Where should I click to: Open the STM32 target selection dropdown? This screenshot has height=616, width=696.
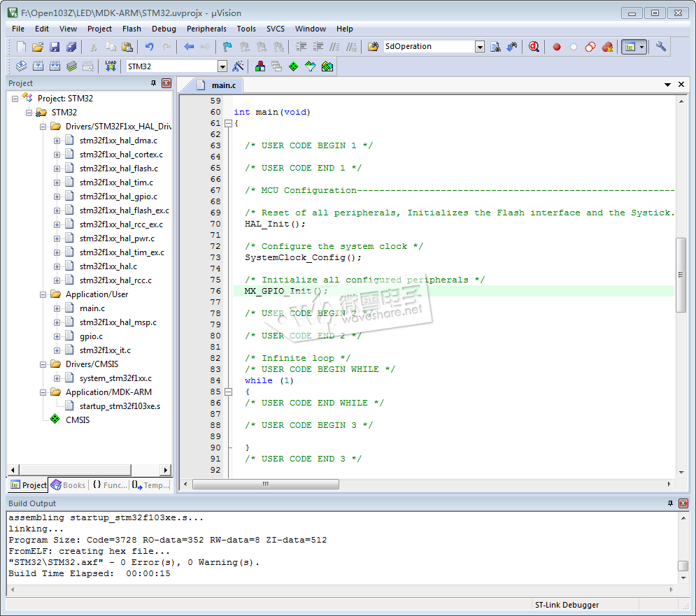222,66
